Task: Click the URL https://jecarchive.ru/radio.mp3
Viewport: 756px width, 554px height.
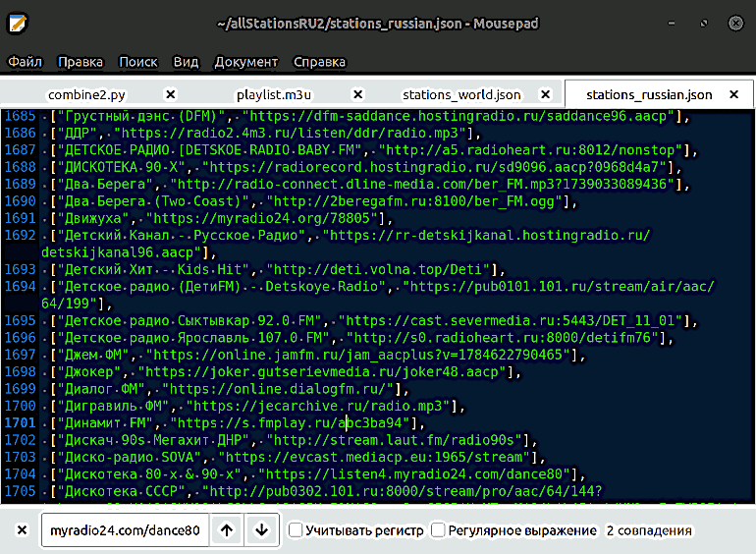Action: [318, 406]
